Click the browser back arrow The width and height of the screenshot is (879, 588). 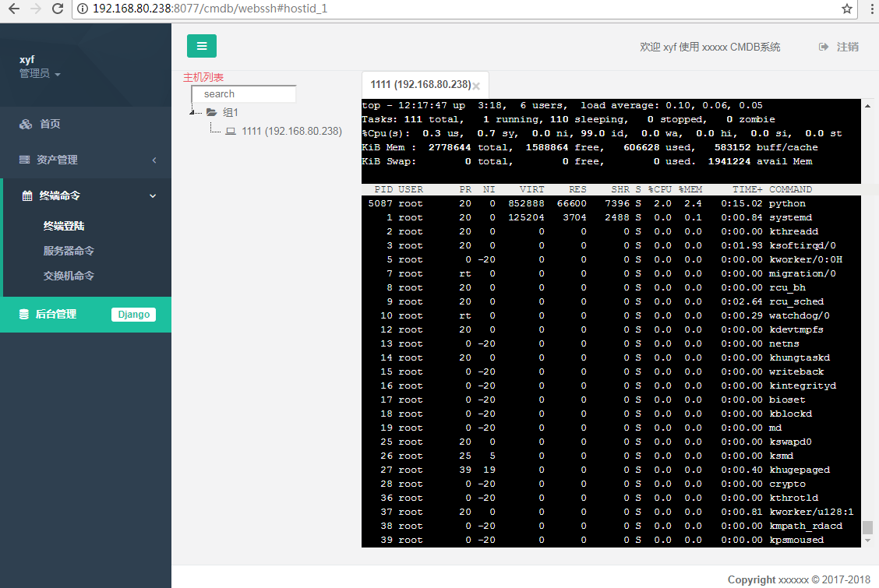click(x=14, y=9)
